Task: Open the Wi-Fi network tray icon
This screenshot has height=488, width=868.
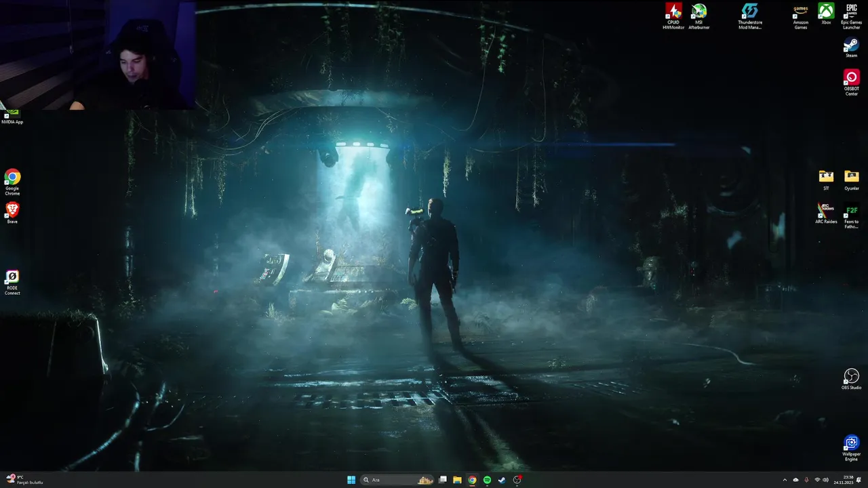Action: click(817, 480)
